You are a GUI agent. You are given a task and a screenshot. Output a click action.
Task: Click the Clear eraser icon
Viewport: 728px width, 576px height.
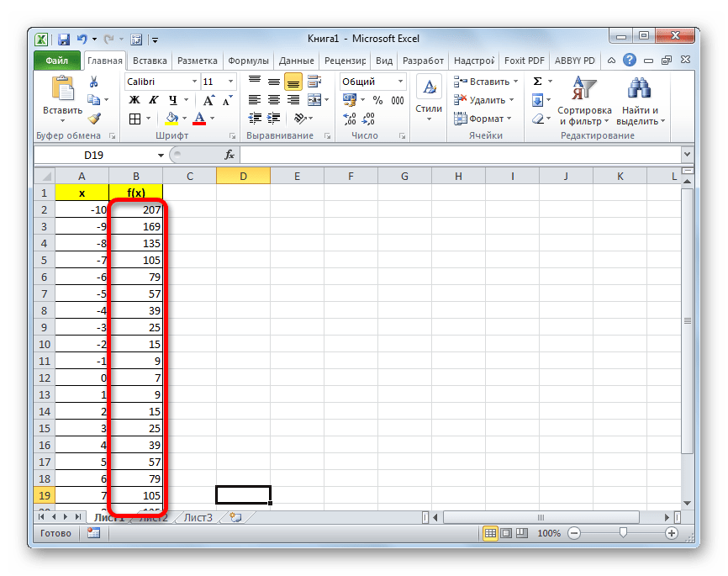pyautogui.click(x=538, y=119)
